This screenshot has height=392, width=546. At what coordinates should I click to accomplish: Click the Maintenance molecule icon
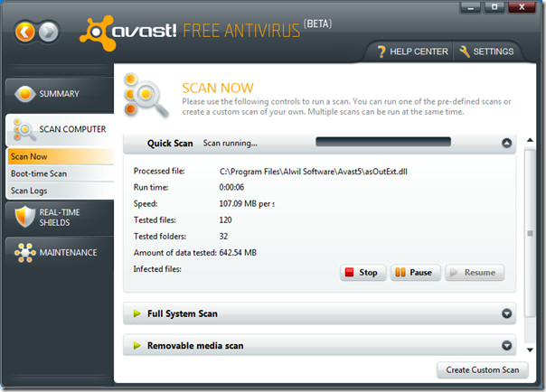coord(25,253)
